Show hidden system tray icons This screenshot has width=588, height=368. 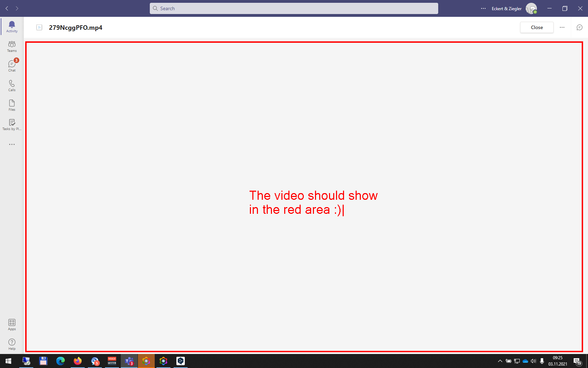coord(500,361)
